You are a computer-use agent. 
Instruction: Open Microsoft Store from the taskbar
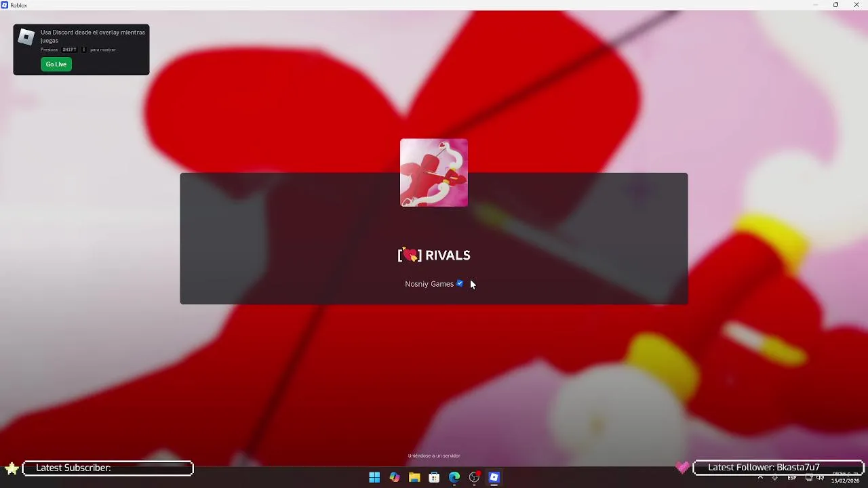tap(434, 478)
